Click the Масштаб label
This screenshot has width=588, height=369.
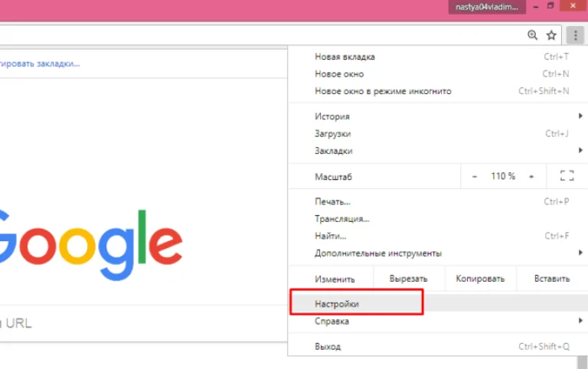(333, 177)
